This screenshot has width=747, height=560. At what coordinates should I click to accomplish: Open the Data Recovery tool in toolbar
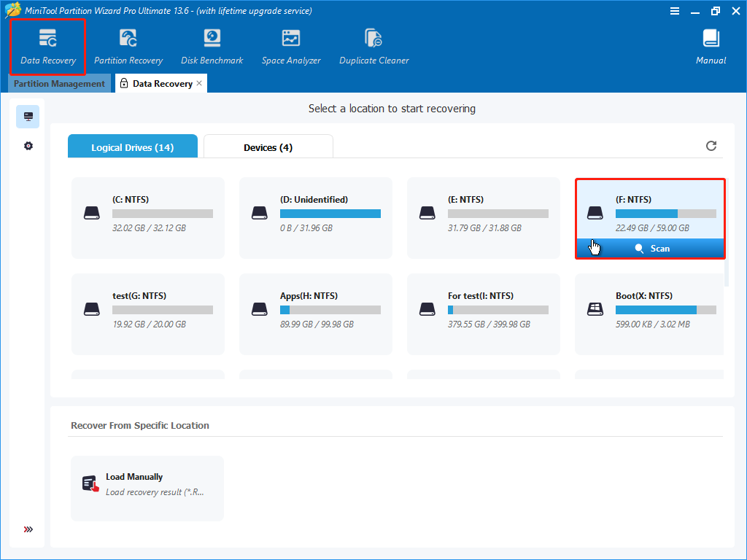(48, 47)
